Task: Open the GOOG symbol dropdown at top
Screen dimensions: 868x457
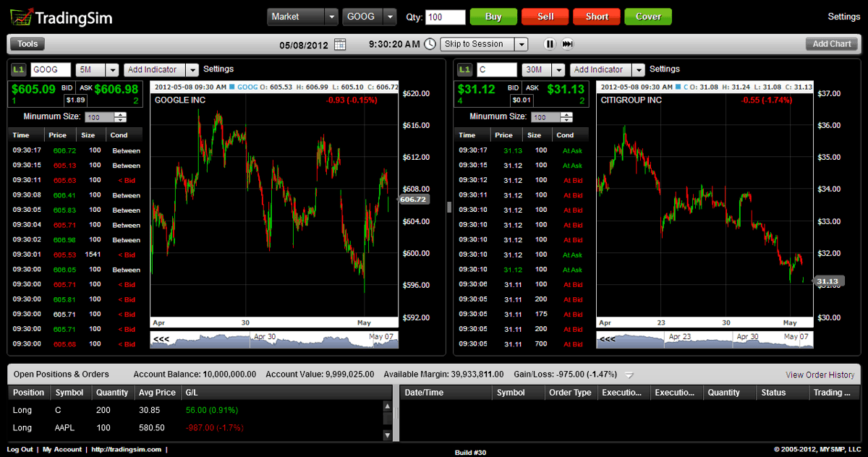Action: [x=391, y=16]
